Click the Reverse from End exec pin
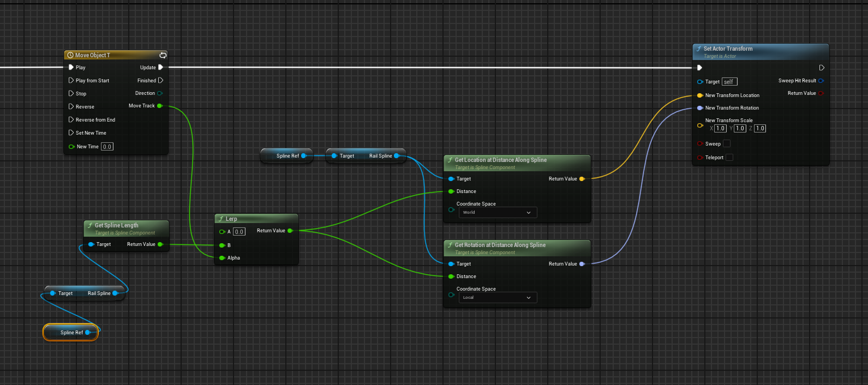This screenshot has width=868, height=385. click(x=71, y=119)
